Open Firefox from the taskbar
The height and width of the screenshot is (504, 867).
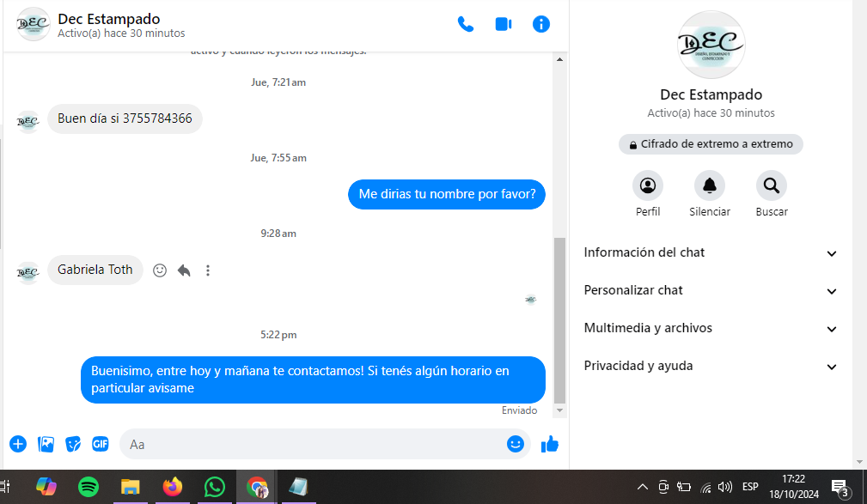click(x=173, y=487)
